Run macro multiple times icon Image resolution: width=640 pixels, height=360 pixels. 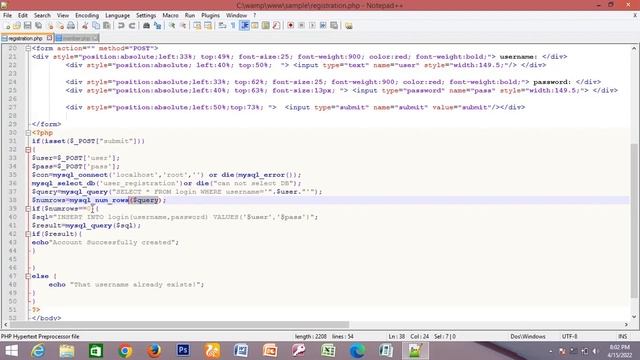(x=323, y=26)
